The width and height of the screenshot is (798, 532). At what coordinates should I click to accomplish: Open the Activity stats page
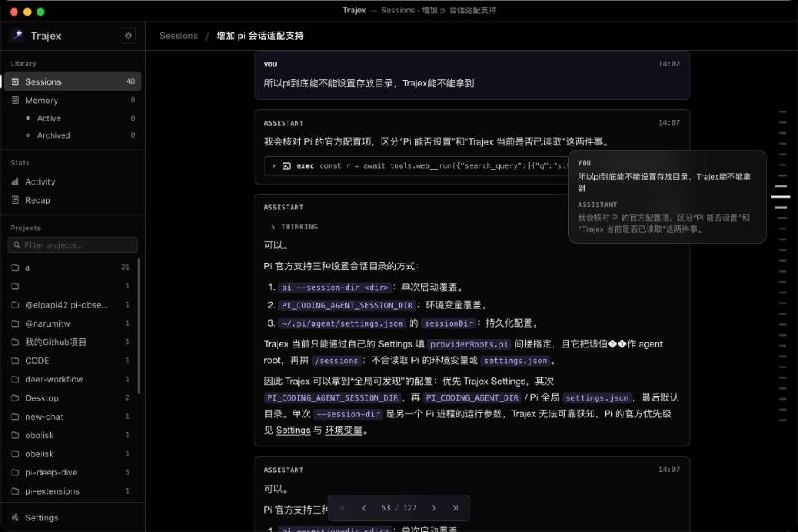tap(73, 181)
